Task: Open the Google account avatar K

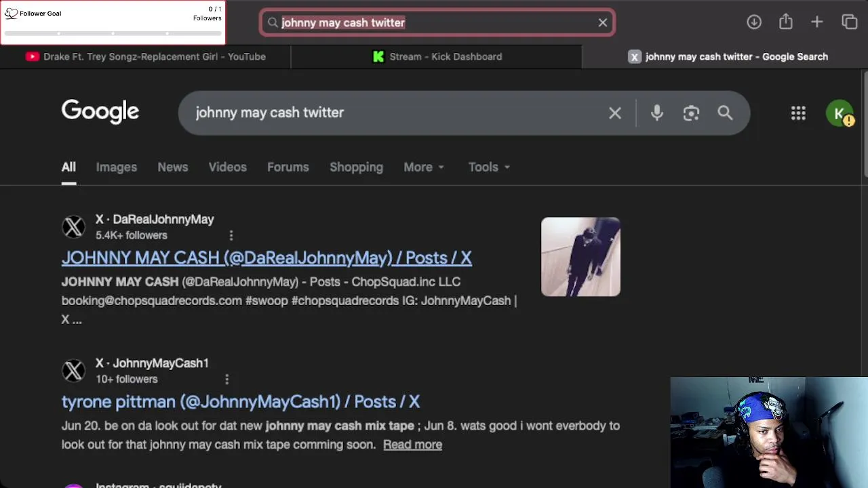Action: (x=840, y=113)
